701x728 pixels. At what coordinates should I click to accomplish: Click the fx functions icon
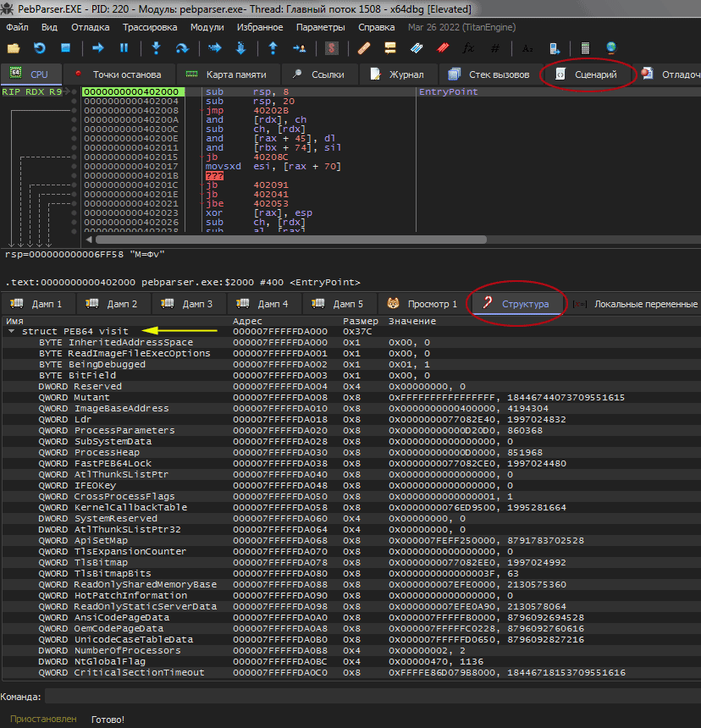pyautogui.click(x=467, y=48)
